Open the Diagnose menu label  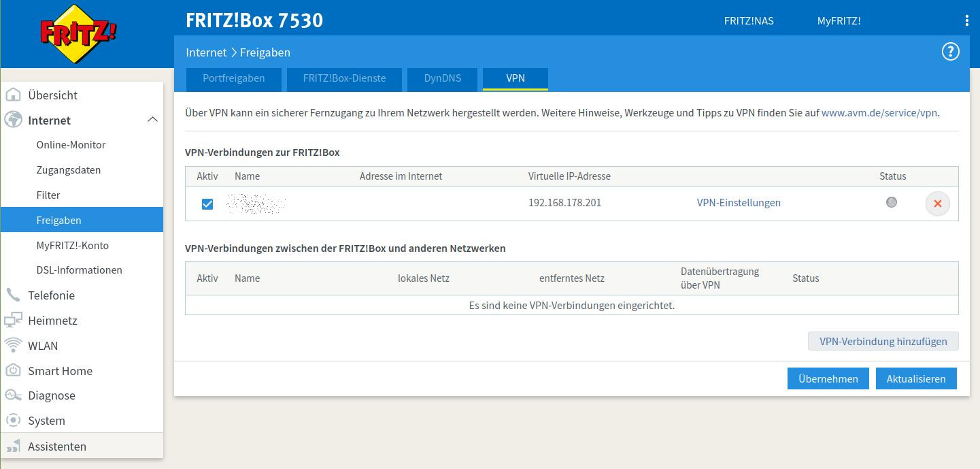[x=52, y=395]
